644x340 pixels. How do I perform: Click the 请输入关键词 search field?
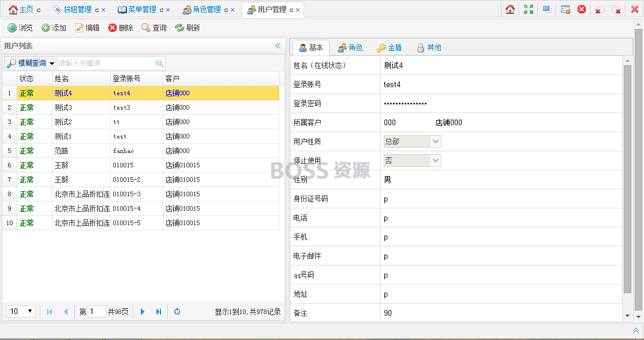[106, 63]
